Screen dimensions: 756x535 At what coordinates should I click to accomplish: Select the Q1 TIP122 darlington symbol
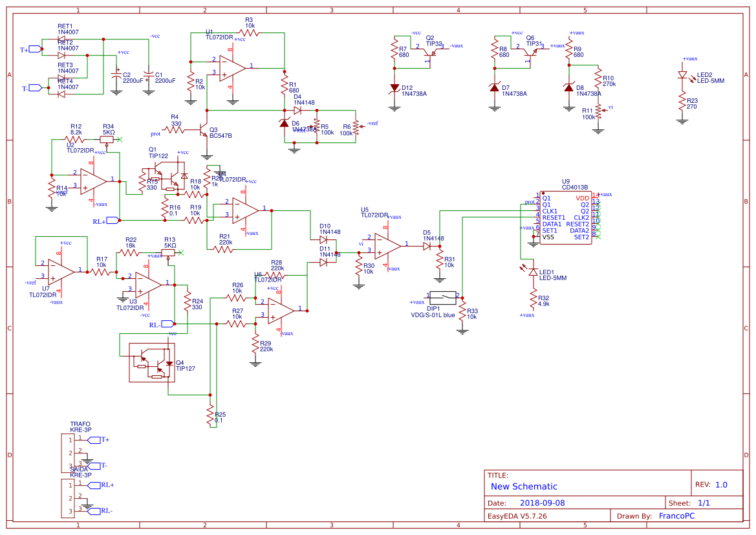pyautogui.click(x=164, y=177)
